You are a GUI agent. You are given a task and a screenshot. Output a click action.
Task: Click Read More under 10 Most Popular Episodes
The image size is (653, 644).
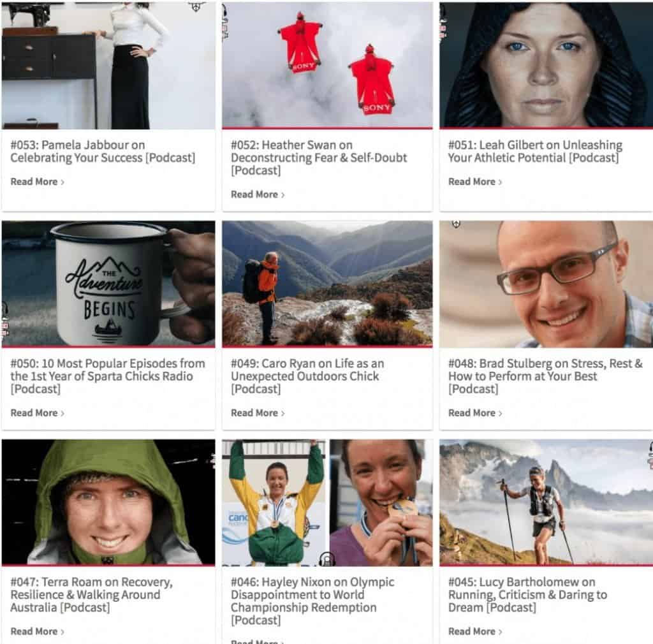tap(37, 413)
